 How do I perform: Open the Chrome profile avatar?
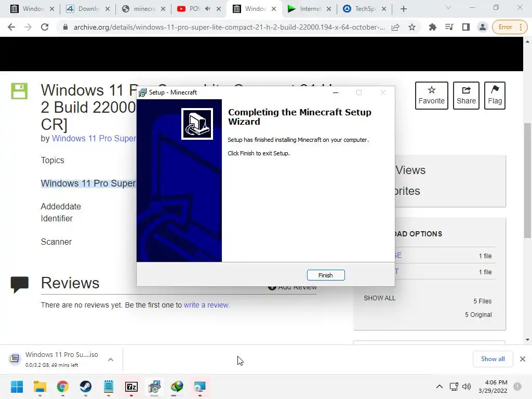482,27
